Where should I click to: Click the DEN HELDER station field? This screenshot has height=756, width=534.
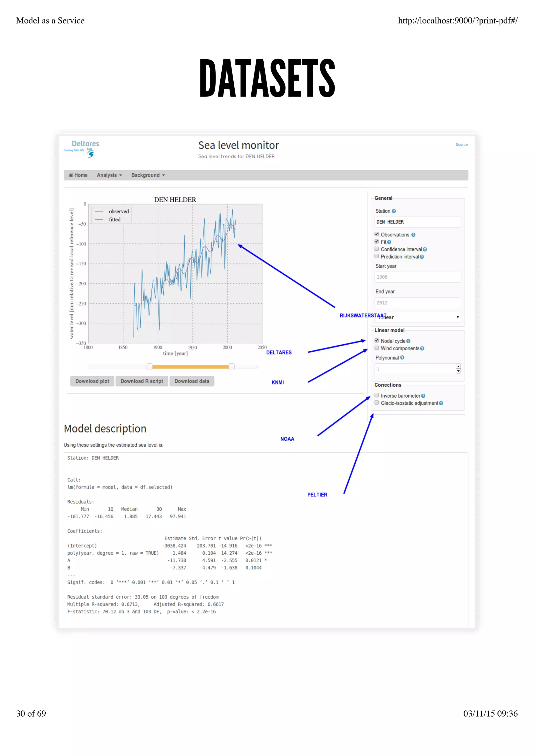click(417, 222)
